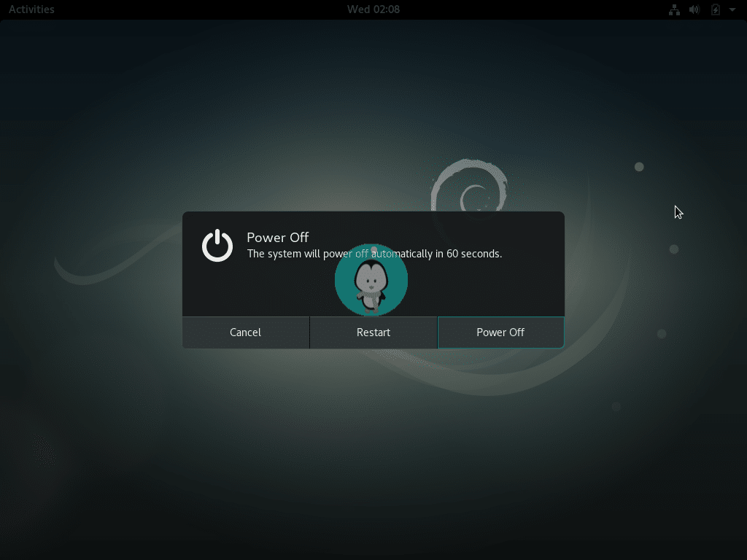
Task: Open network settings via the network tree icon
Action: pyautogui.click(x=674, y=9)
